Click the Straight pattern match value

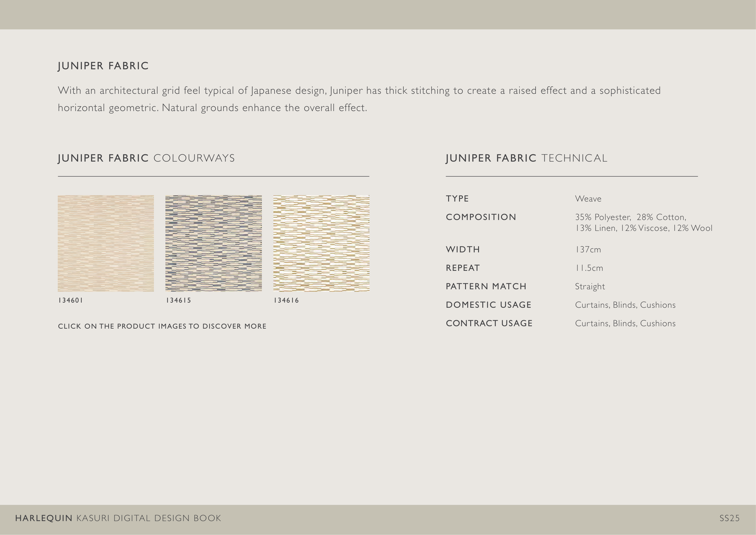(x=590, y=287)
